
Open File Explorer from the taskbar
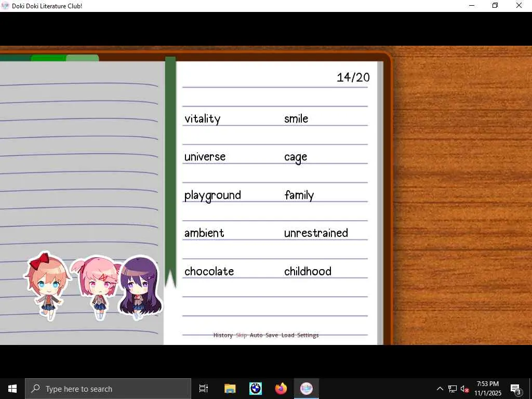[230, 389]
